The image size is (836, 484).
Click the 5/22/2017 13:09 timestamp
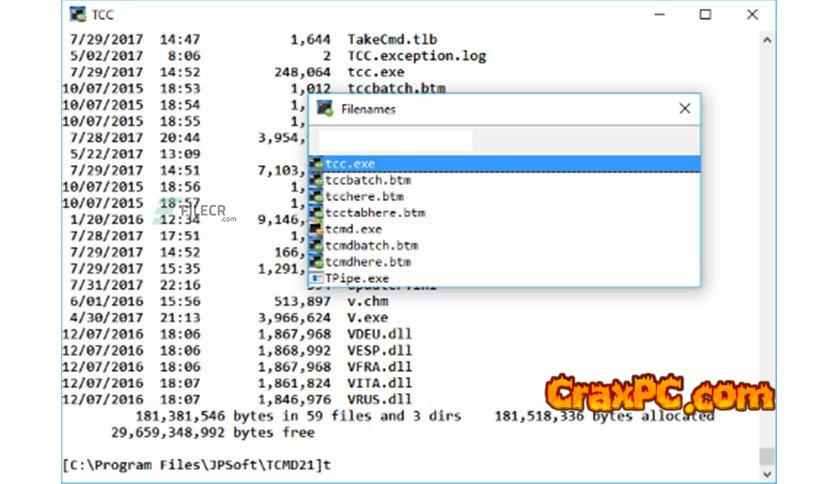pos(135,154)
